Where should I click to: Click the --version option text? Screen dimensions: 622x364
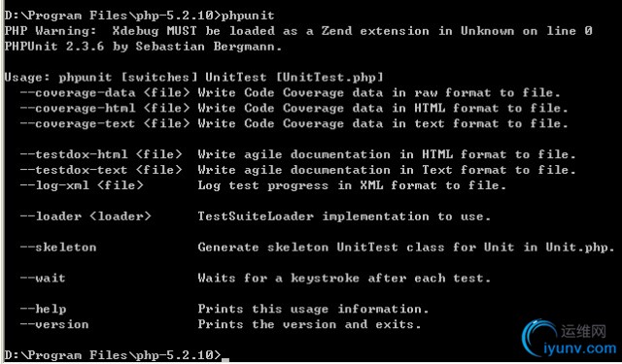point(54,324)
